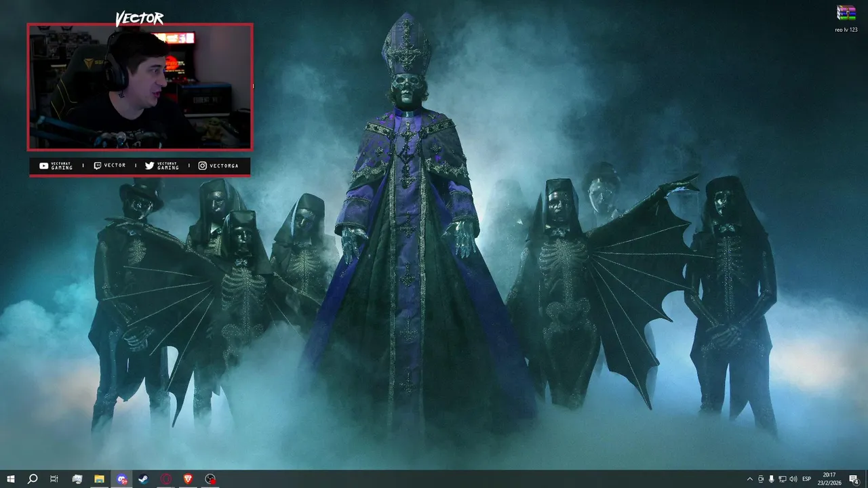Show hidden system tray icons

(749, 479)
